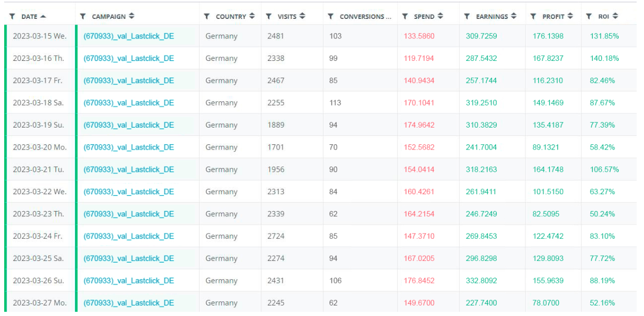The height and width of the screenshot is (316, 644).
Task: Click the visits value 2481
Action: [276, 36]
